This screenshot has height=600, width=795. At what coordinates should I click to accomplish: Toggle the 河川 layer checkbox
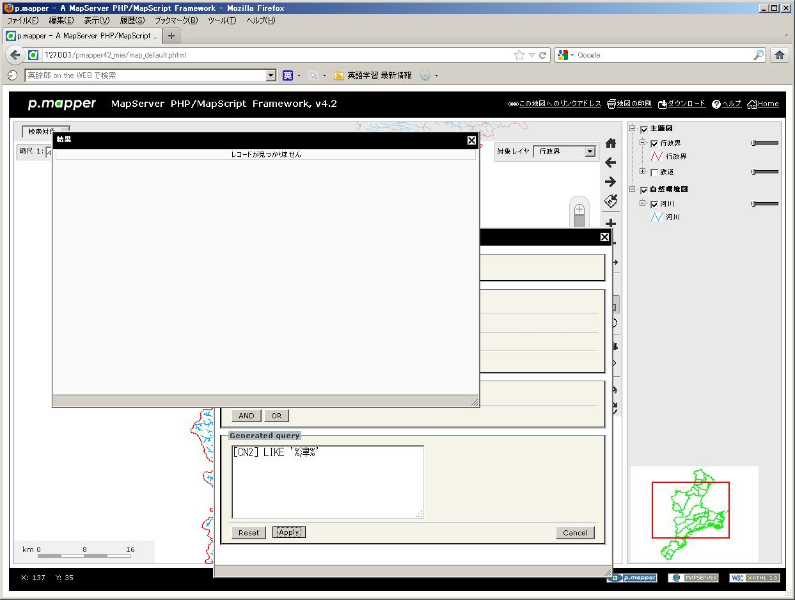(x=654, y=203)
